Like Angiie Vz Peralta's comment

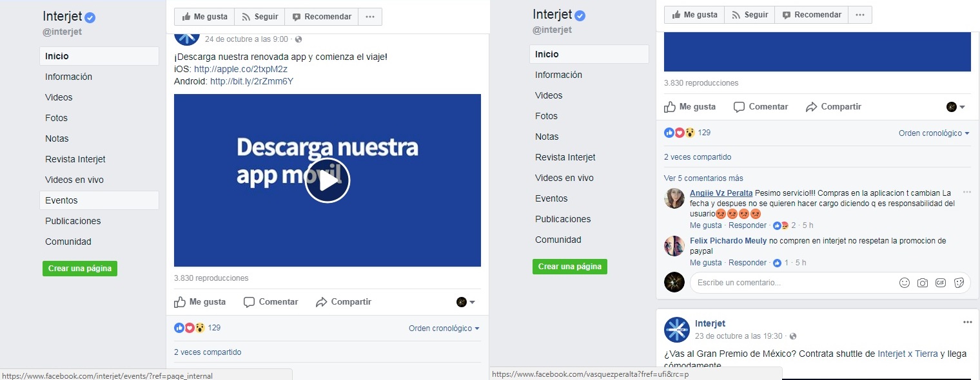tap(705, 225)
